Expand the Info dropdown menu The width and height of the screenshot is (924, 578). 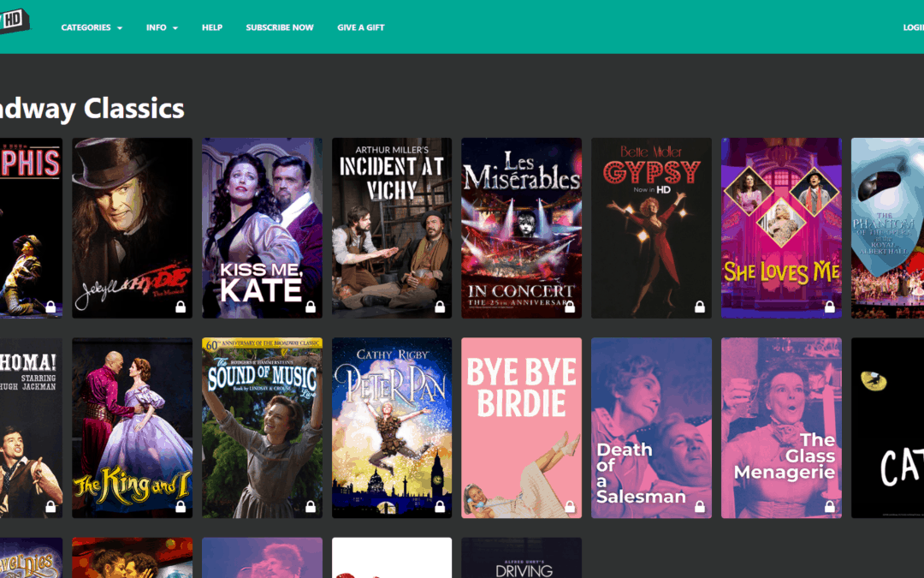162,27
